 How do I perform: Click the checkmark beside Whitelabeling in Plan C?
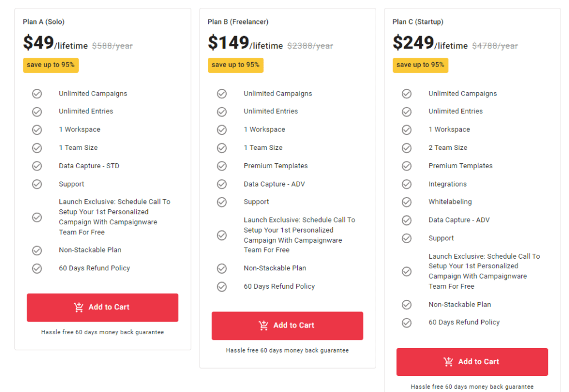(406, 202)
